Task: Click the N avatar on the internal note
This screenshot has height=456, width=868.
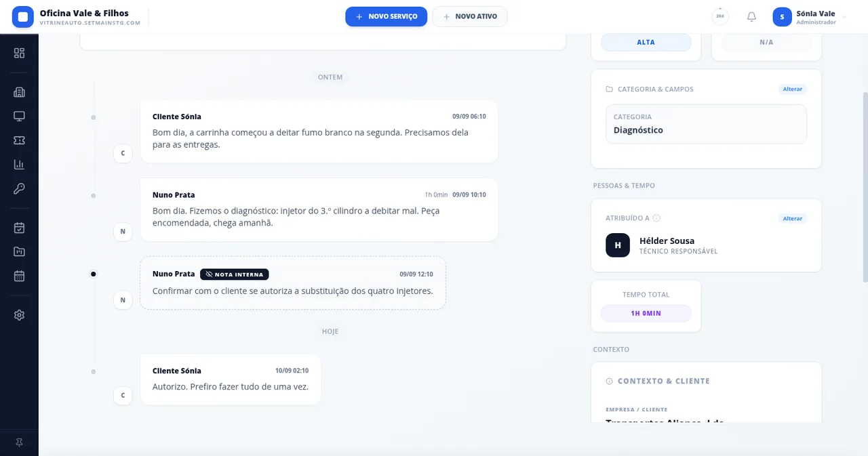Action: (123, 300)
